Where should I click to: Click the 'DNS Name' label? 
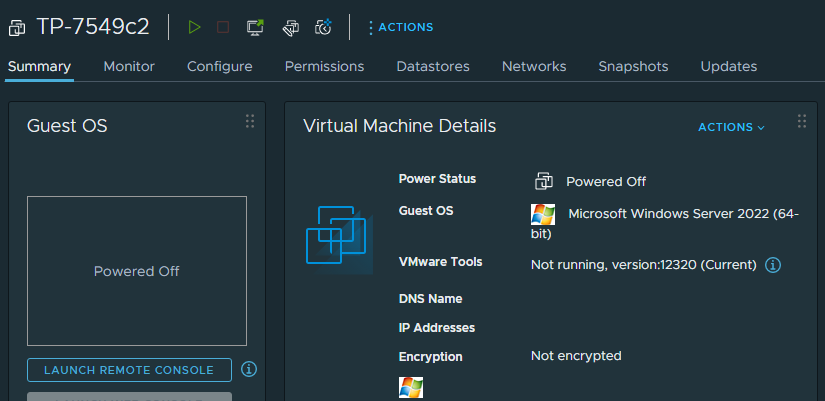tap(430, 299)
